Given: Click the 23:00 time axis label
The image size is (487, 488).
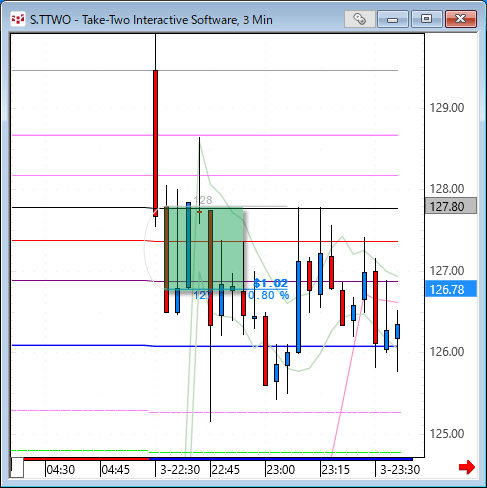Looking at the screenshot, I should point(281,470).
